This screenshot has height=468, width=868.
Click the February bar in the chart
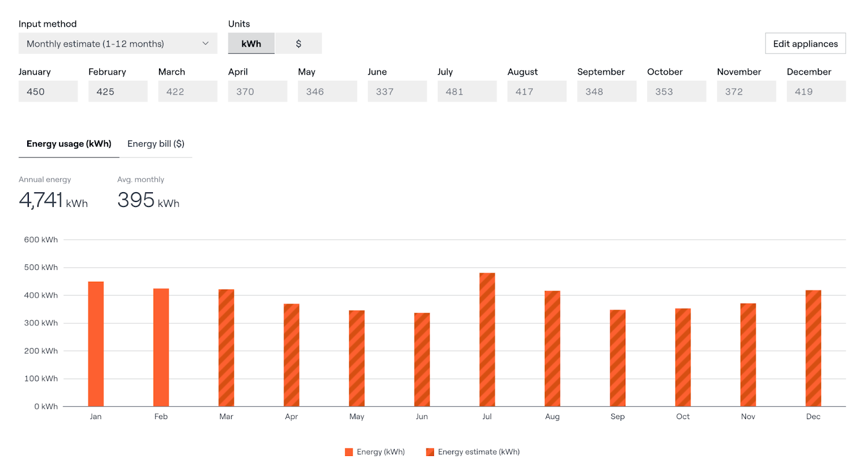161,347
